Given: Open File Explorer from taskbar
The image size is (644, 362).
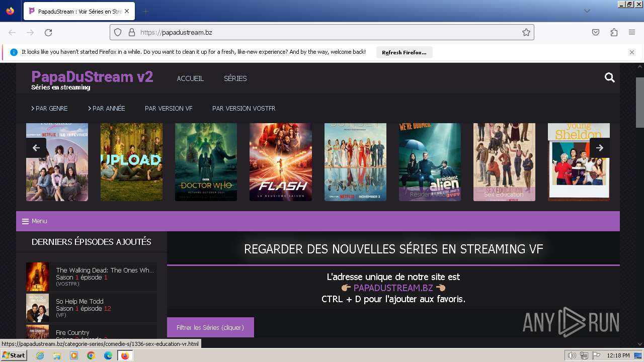Looking at the screenshot, I should (57, 355).
